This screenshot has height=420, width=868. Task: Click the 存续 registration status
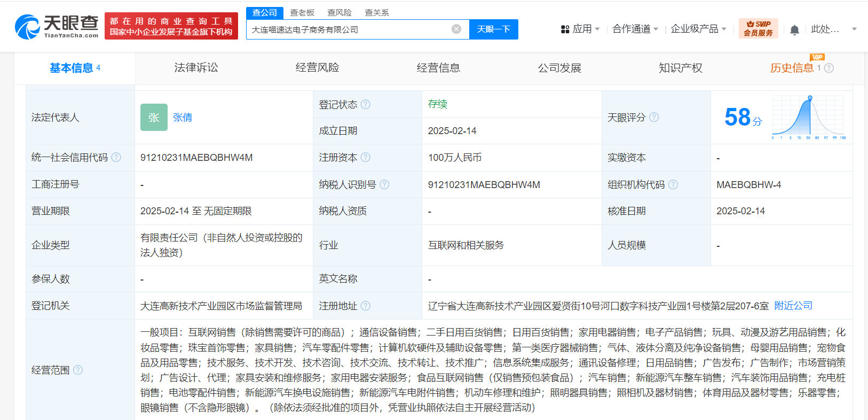pos(438,104)
